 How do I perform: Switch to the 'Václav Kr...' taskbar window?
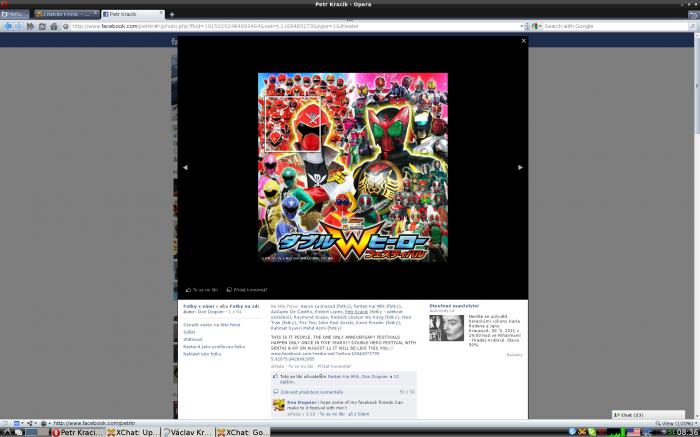pyautogui.click(x=188, y=432)
